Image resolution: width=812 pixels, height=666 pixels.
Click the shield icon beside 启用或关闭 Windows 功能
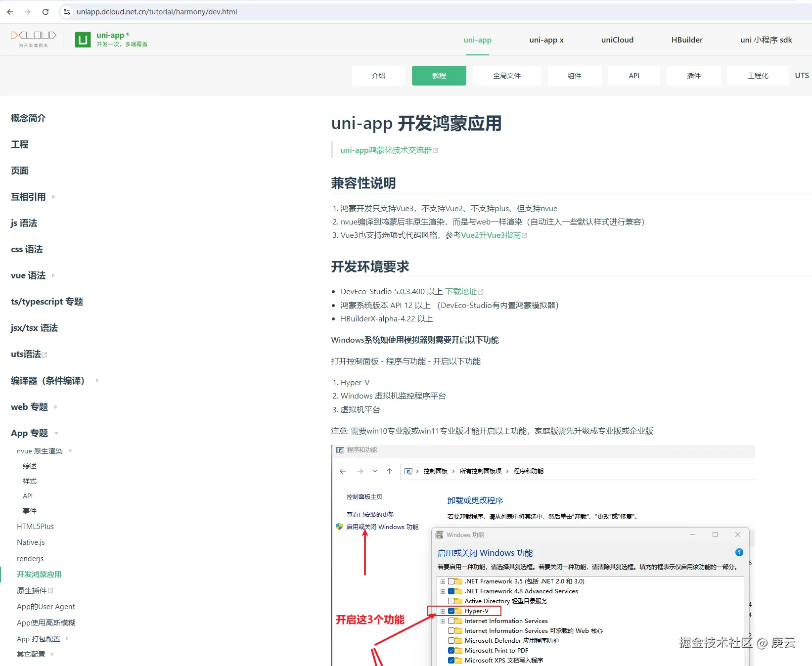(339, 527)
